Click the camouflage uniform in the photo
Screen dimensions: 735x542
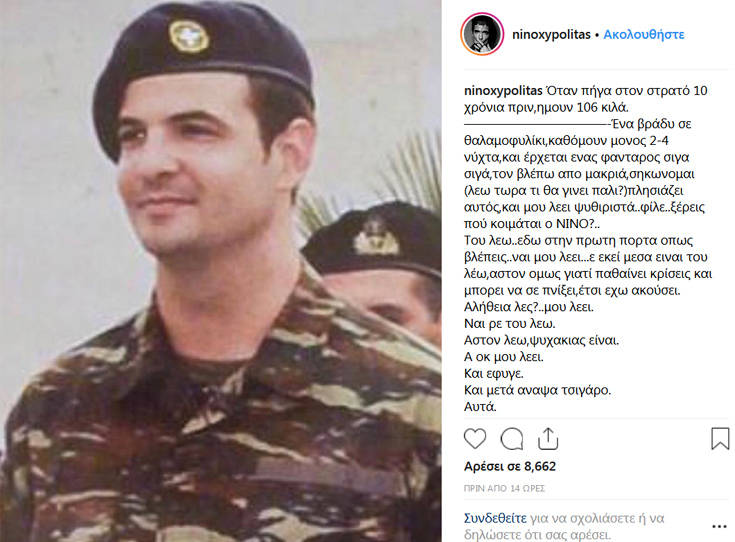pos(220,422)
